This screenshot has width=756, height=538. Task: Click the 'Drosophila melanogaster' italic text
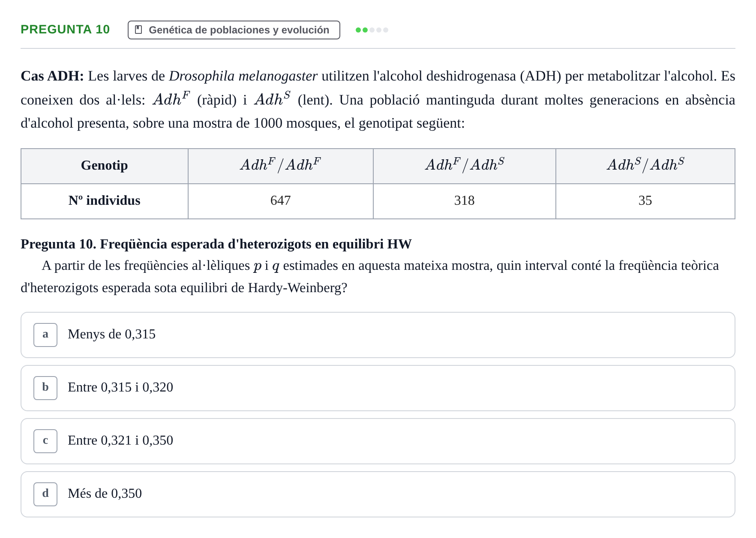pos(243,76)
